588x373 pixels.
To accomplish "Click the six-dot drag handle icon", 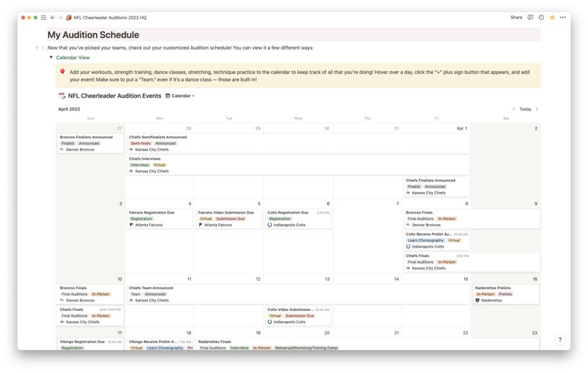I will tap(43, 47).
